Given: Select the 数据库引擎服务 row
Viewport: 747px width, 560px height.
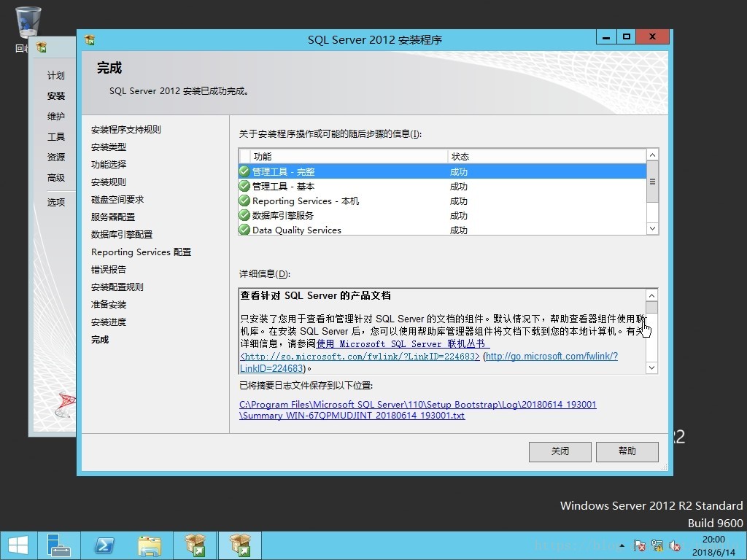Looking at the screenshot, I should point(443,215).
